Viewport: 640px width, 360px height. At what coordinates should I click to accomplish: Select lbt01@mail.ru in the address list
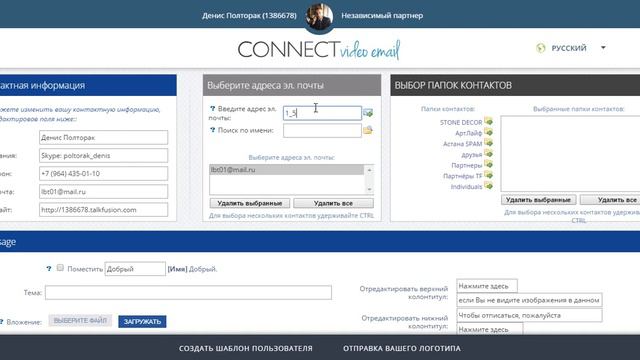coord(286,169)
